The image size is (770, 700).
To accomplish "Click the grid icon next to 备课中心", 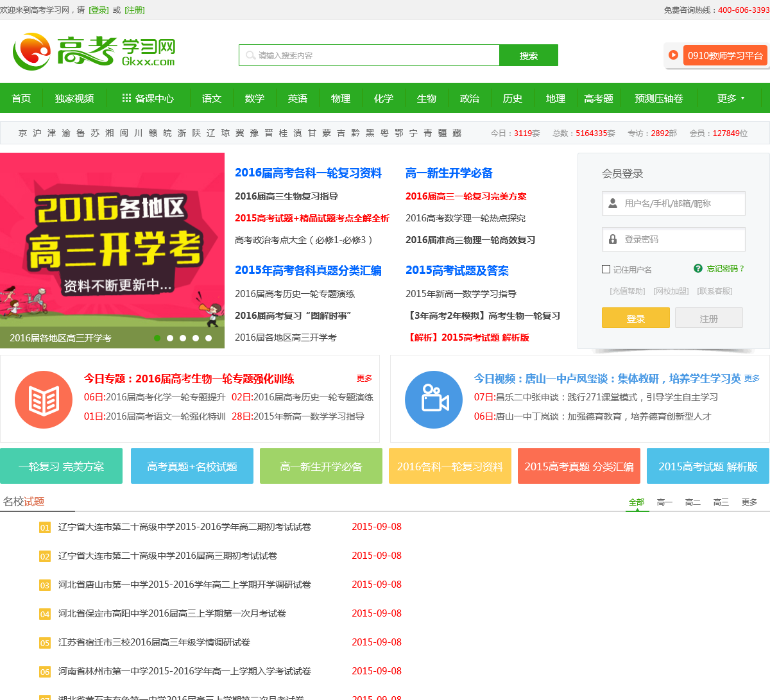I will (x=127, y=98).
